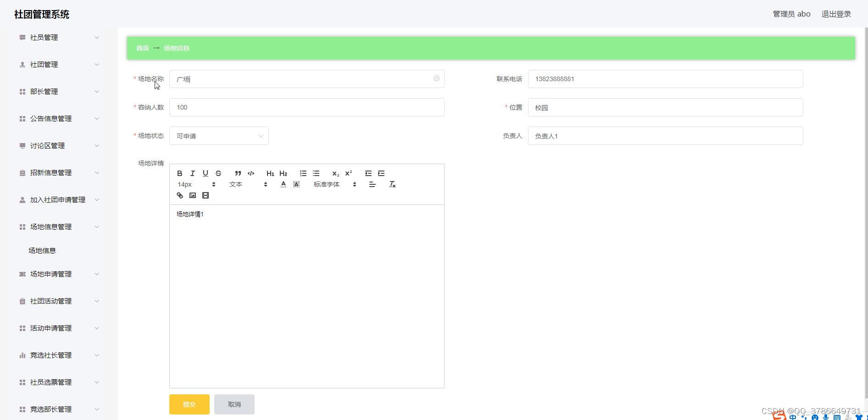
Task: Click 管理员 abo account label
Action: 791,14
